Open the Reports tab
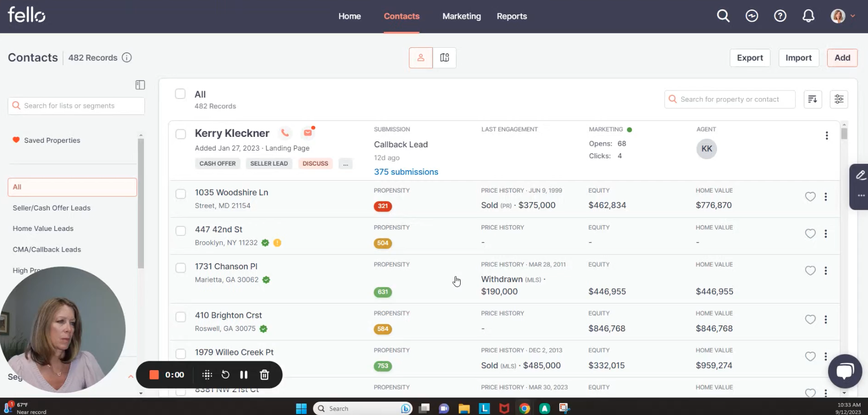The width and height of the screenshot is (868, 415). 512,16
